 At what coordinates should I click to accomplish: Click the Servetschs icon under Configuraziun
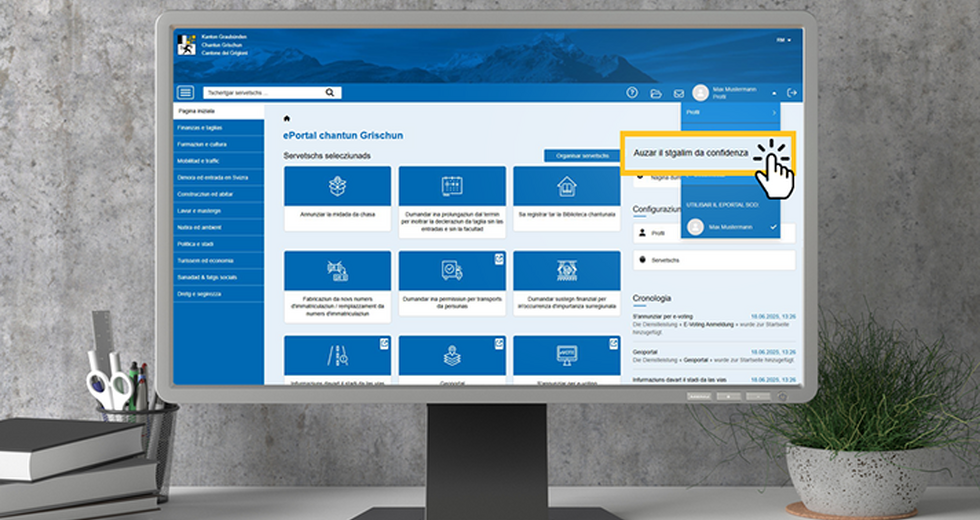click(642, 259)
